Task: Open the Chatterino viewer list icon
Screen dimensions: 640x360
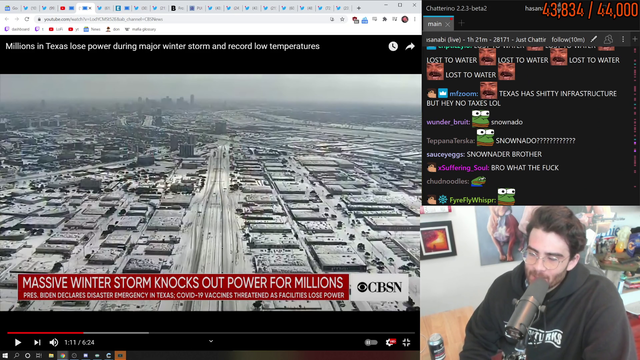Action: pyautogui.click(x=608, y=39)
